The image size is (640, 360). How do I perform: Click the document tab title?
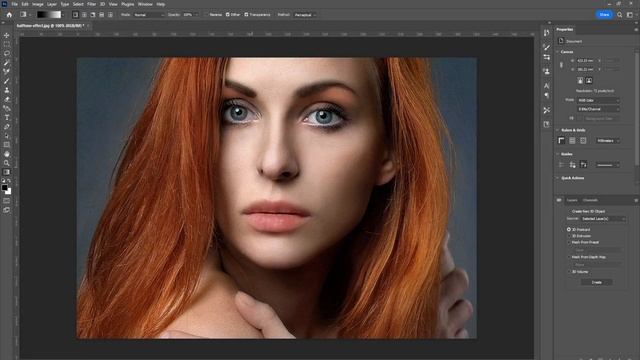tap(50, 25)
